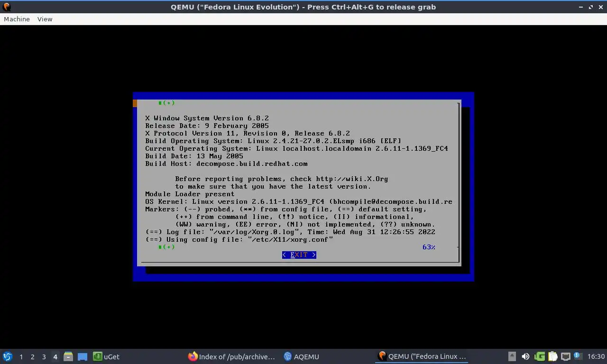607x364 pixels.
Task: Click the top green (+) scroll indicator
Action: pos(166,103)
